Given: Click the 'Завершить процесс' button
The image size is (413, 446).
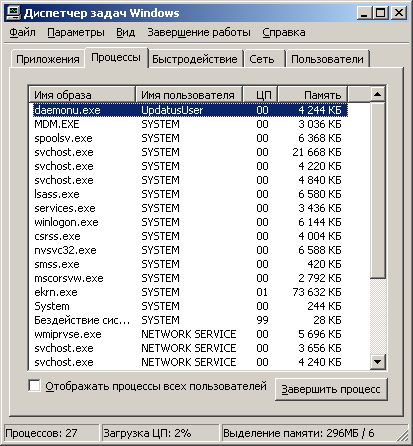Looking at the screenshot, I should (331, 389).
